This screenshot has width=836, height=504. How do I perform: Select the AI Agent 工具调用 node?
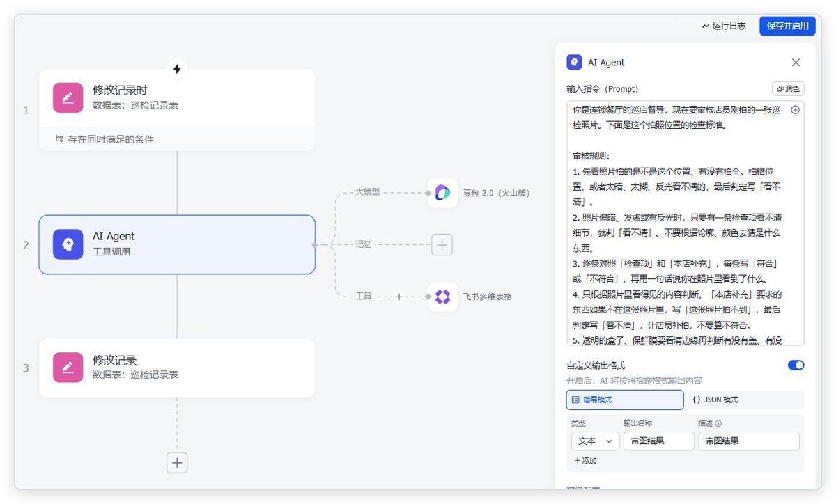pyautogui.click(x=177, y=244)
